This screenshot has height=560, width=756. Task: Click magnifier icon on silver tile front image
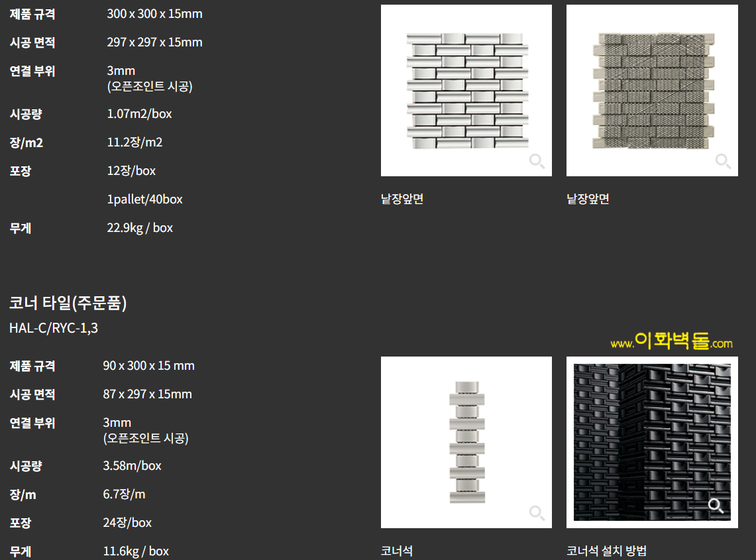click(537, 161)
